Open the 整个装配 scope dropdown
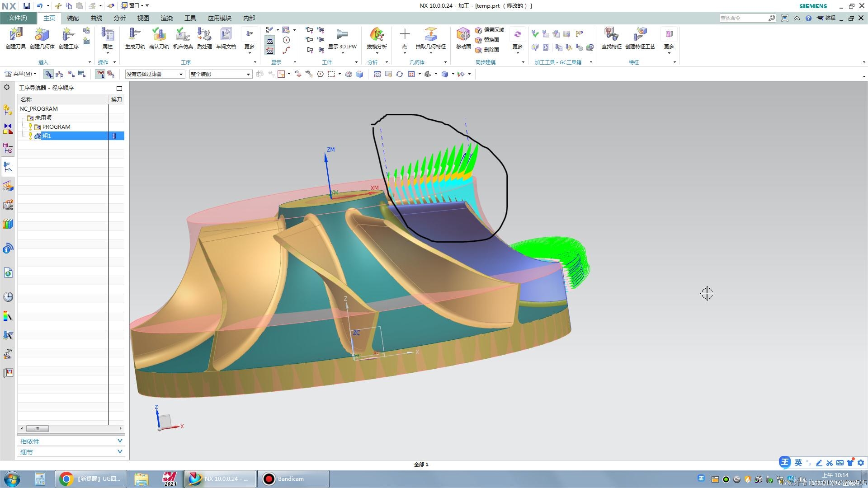 pos(221,74)
